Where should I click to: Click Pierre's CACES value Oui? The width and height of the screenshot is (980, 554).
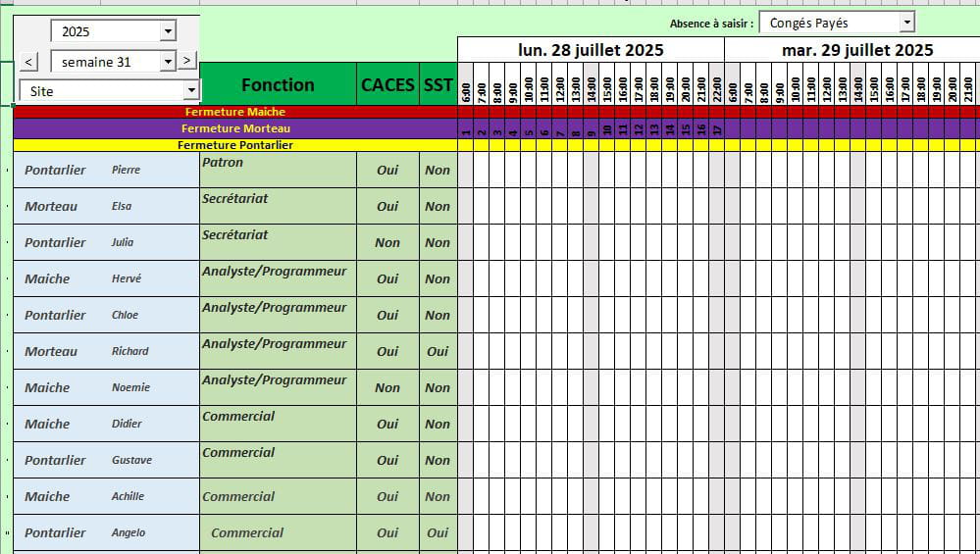[x=387, y=170]
